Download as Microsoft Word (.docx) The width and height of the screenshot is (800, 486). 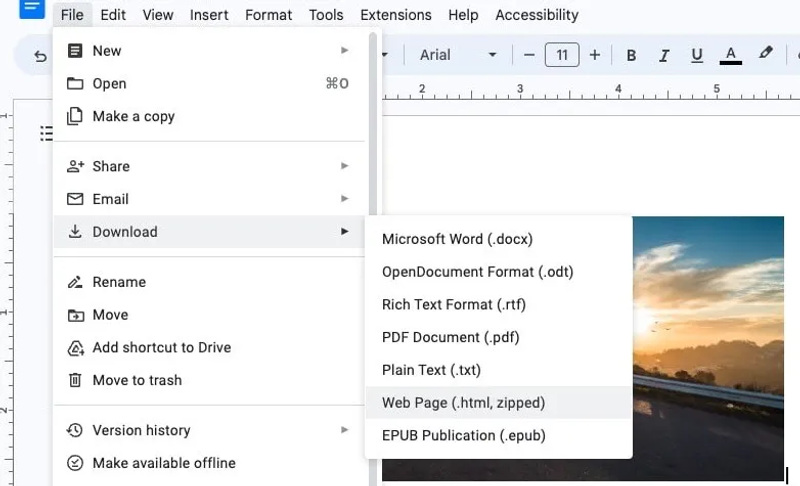coord(457,239)
